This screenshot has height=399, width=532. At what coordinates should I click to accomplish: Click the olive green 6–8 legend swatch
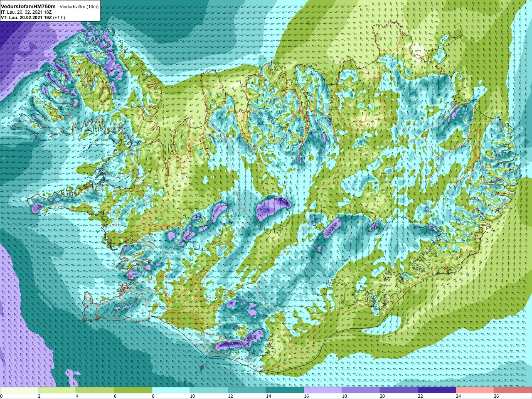(133, 390)
